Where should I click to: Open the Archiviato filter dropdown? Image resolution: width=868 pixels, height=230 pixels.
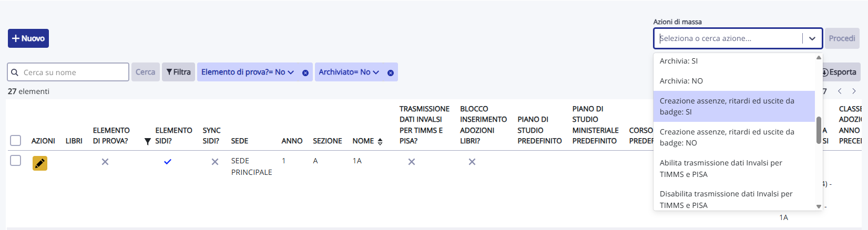(x=376, y=72)
